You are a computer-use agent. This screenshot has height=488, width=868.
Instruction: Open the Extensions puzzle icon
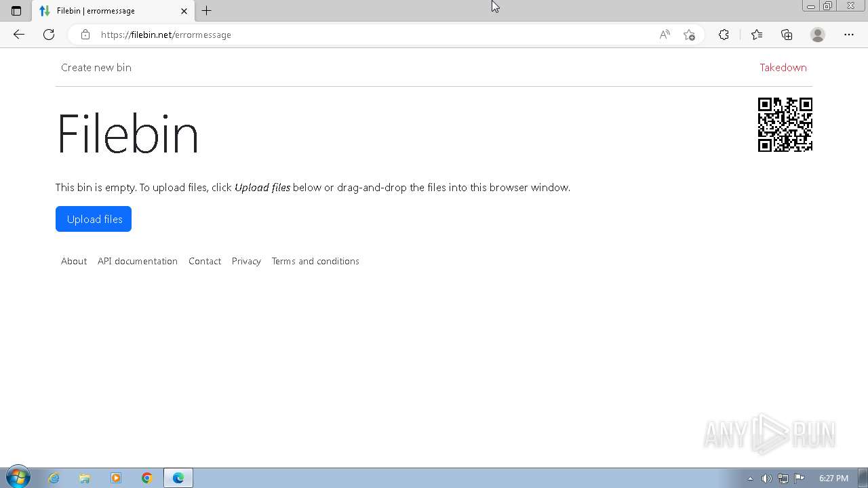[x=724, y=35]
